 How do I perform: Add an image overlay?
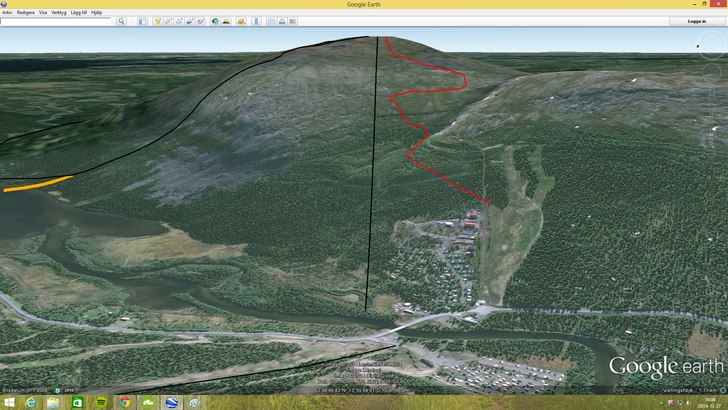point(191,21)
